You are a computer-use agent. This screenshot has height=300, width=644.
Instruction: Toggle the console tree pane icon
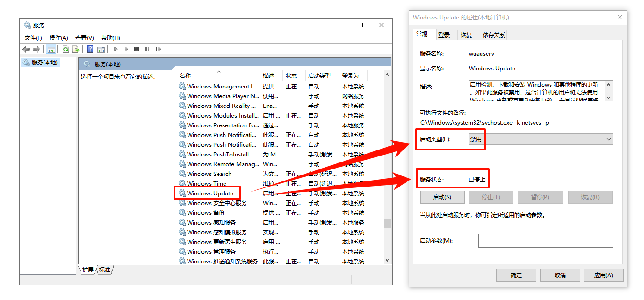pos(51,49)
